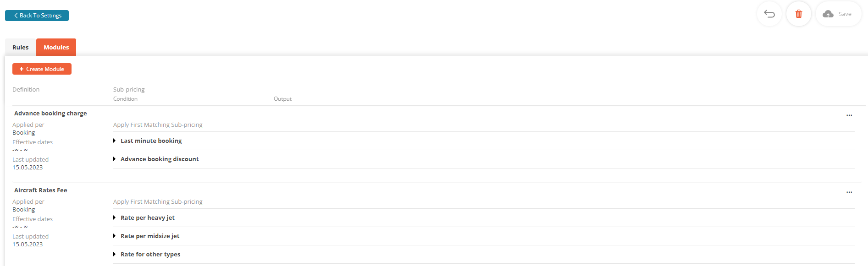
Task: Click the chevron icon in Back To Settings
Action: pos(16,16)
